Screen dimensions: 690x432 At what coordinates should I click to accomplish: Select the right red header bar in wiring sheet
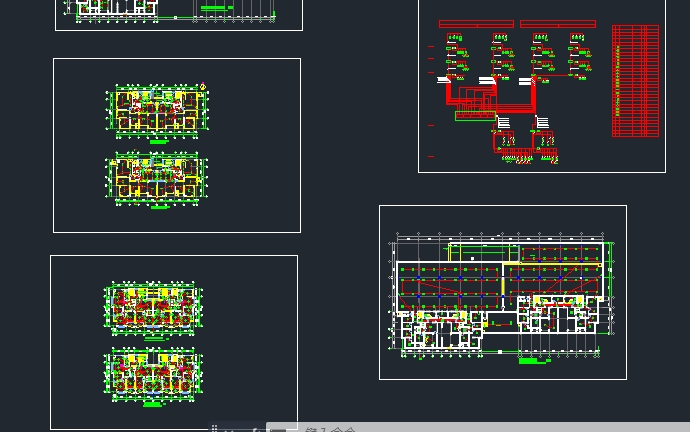pos(558,24)
